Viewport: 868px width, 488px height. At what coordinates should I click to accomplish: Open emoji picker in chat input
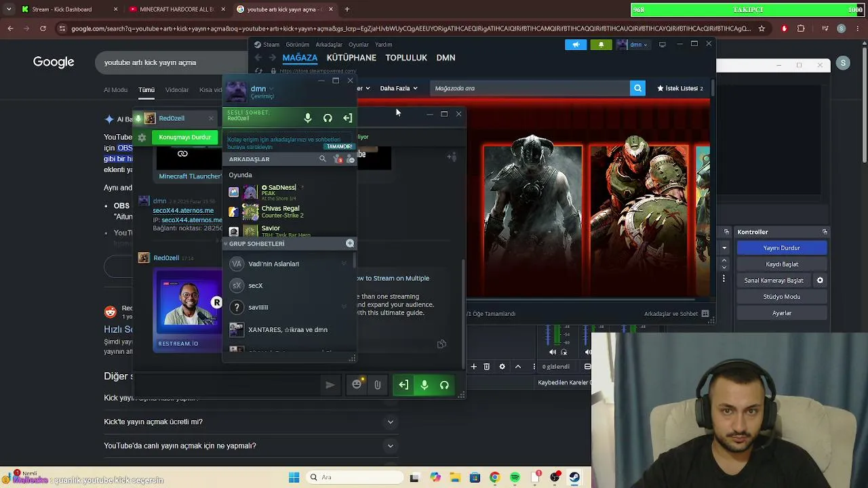(357, 385)
